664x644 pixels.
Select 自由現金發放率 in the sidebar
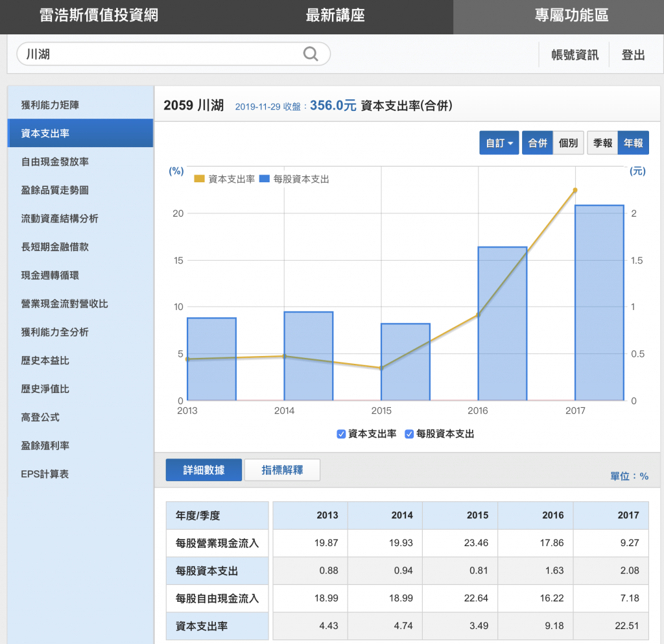tap(55, 161)
